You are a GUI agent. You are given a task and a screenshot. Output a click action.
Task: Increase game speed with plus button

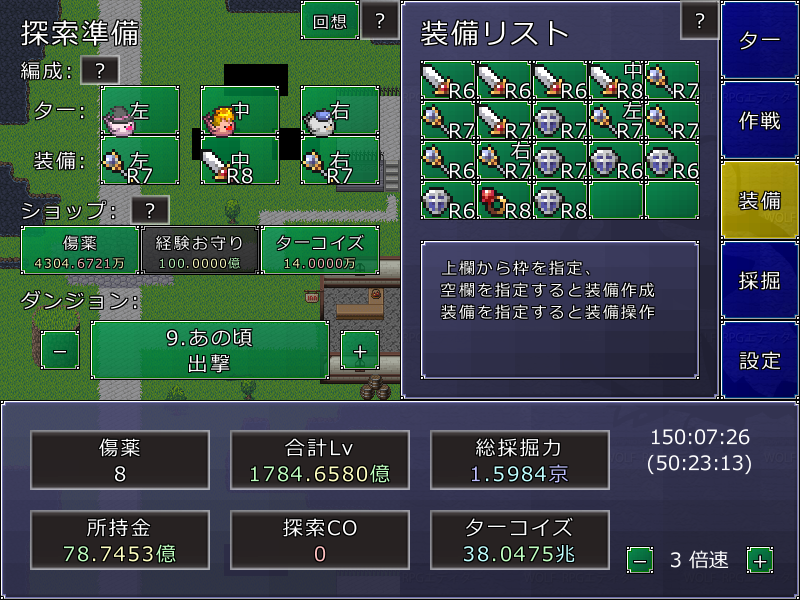(x=760, y=560)
